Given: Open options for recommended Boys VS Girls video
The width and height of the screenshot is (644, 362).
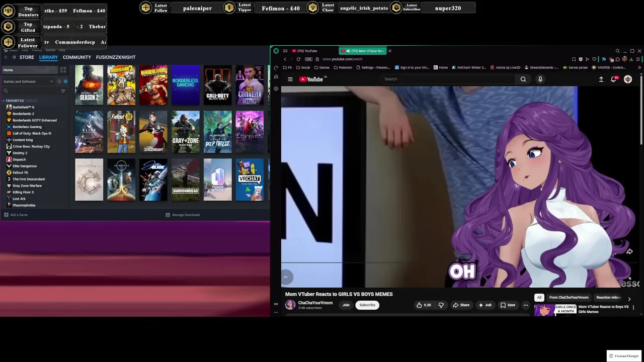Looking at the screenshot, I should (x=633, y=307).
